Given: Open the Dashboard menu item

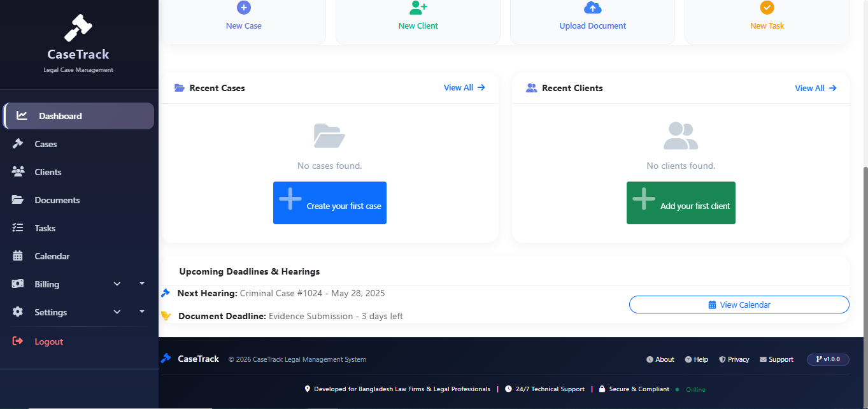Looking at the screenshot, I should coord(78,116).
